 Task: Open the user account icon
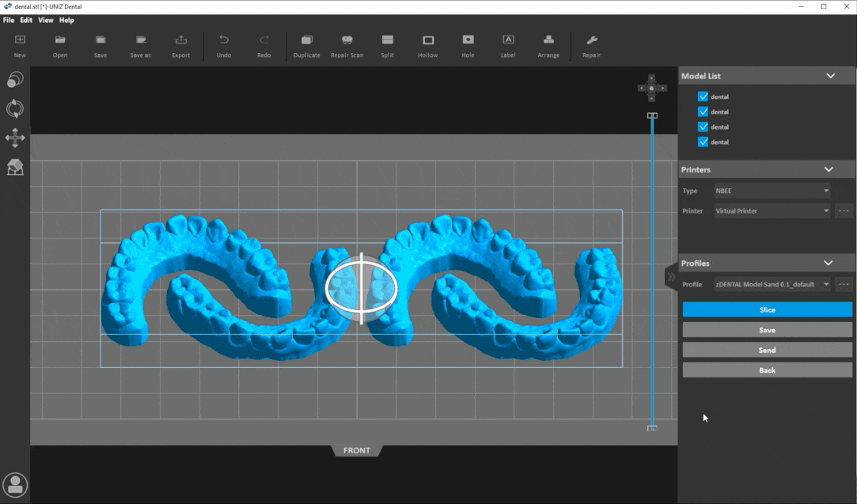[x=15, y=484]
